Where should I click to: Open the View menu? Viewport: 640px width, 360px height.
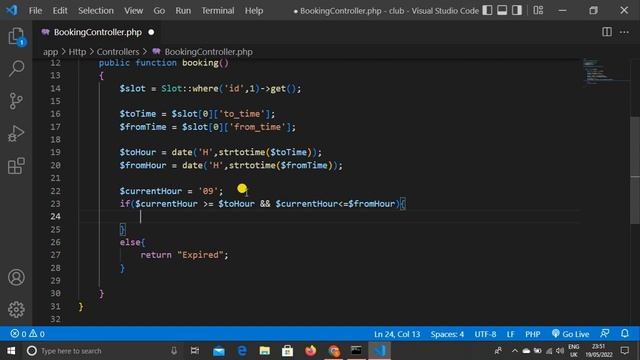[x=133, y=11]
